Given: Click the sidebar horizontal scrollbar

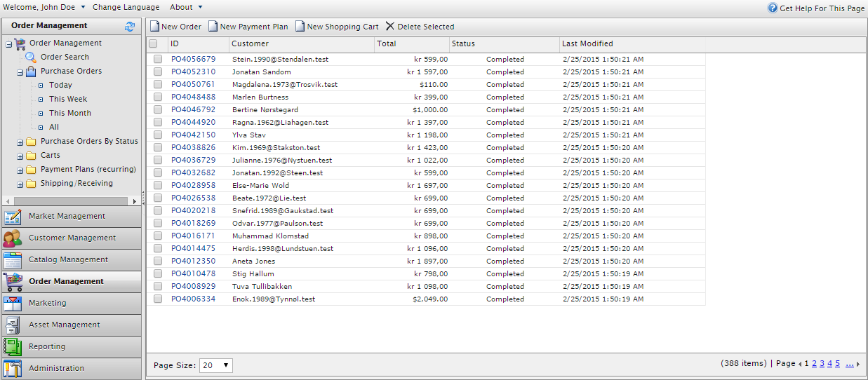Looking at the screenshot, I should pos(70,201).
